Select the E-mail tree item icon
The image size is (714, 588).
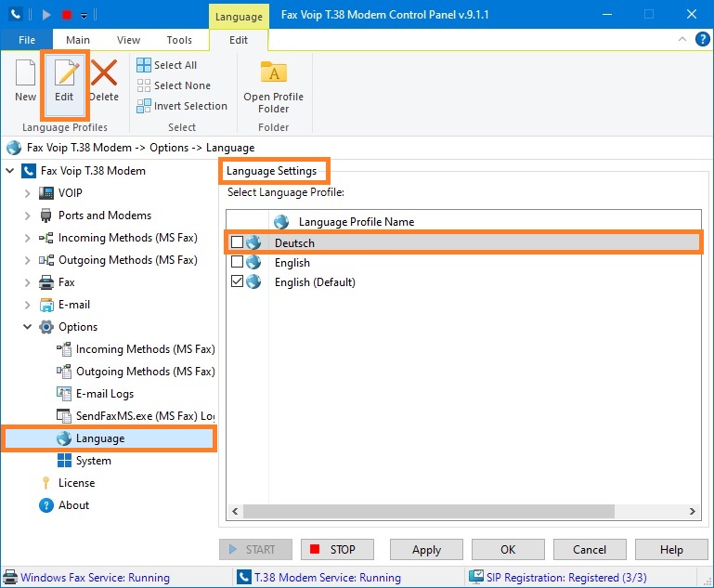[46, 305]
